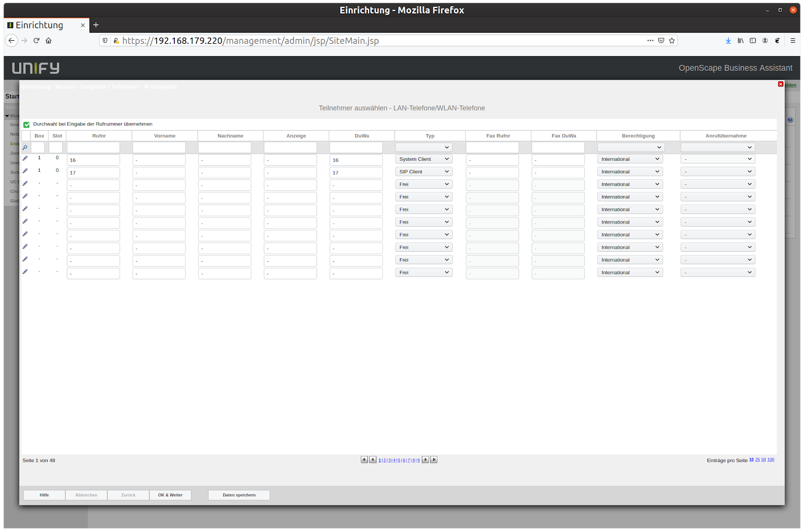Select the Einrichtung browser tab

46,25
